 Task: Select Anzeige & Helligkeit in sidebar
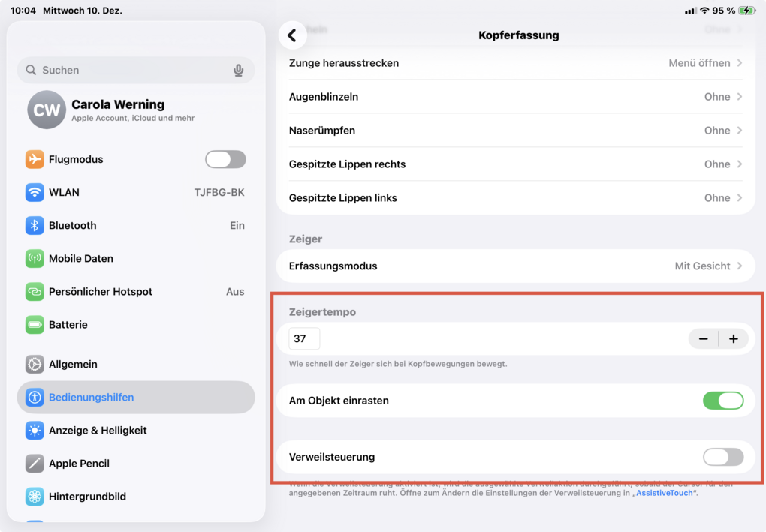(98, 431)
